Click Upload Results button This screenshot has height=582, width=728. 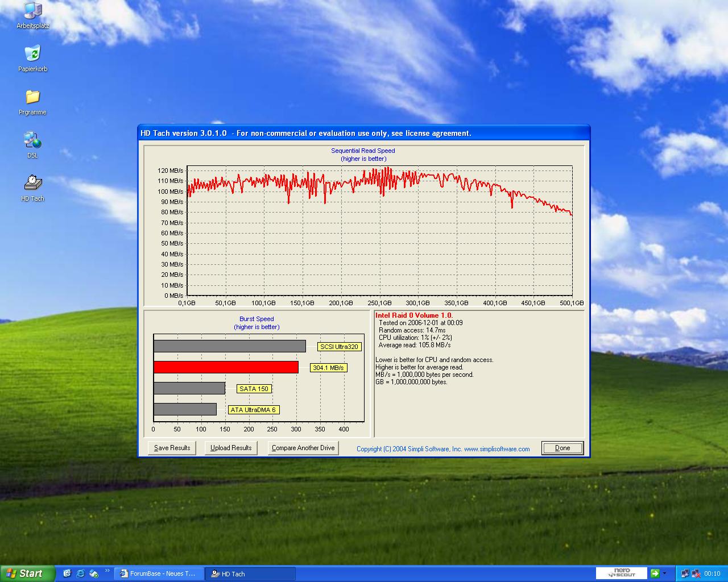(231, 448)
